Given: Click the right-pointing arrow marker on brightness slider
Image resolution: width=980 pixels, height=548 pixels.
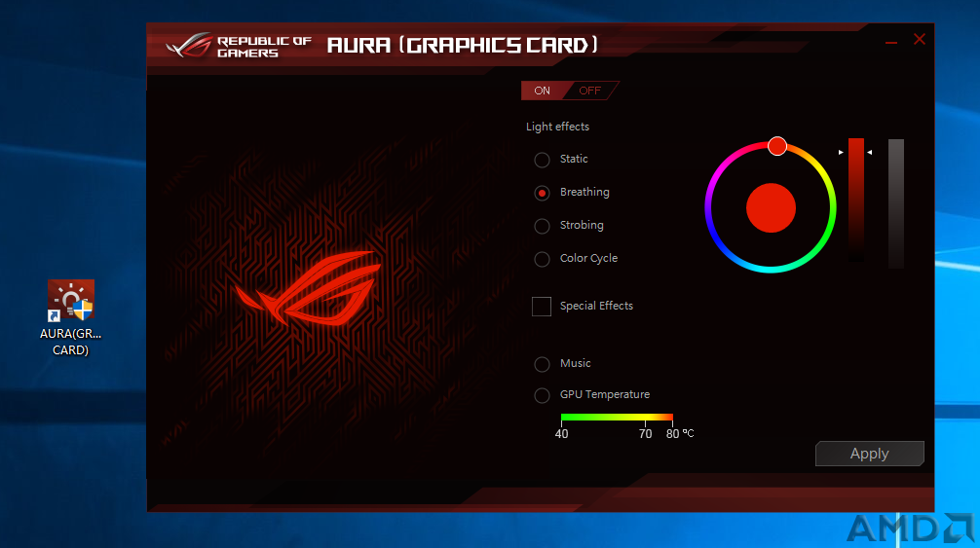Looking at the screenshot, I should click(841, 152).
